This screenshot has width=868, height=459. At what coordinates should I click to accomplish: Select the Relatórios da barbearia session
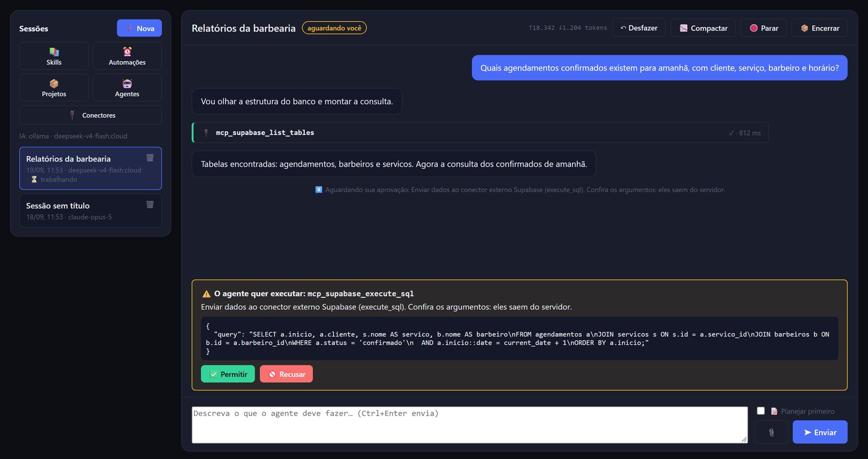[x=90, y=168]
